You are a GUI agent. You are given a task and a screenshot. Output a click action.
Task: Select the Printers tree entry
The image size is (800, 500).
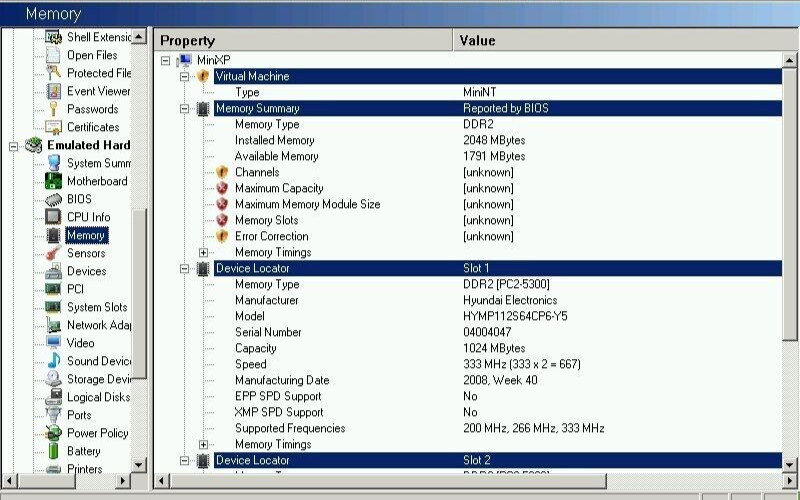coord(85,468)
